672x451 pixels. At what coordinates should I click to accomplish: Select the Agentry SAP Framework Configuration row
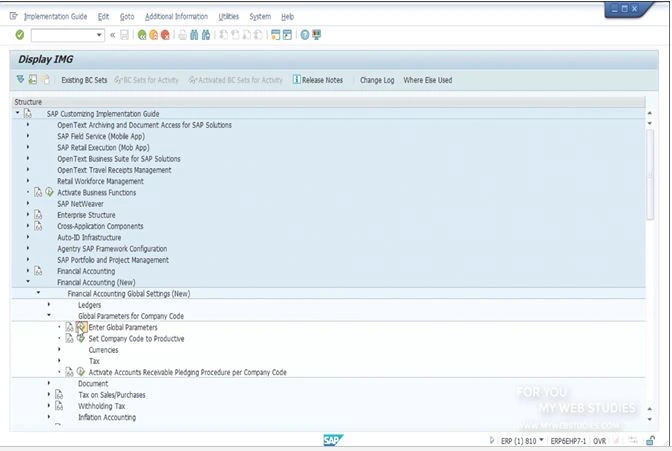(112, 249)
